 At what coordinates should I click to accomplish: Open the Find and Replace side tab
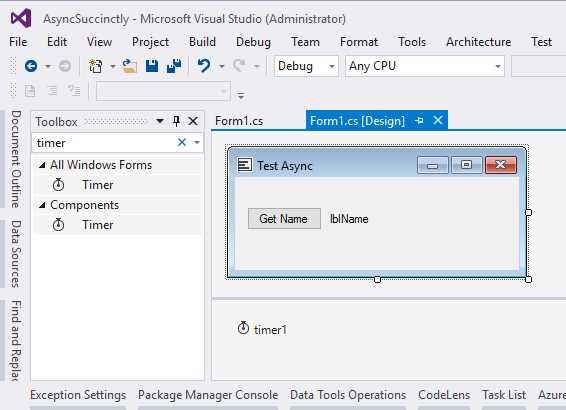pos(16,340)
